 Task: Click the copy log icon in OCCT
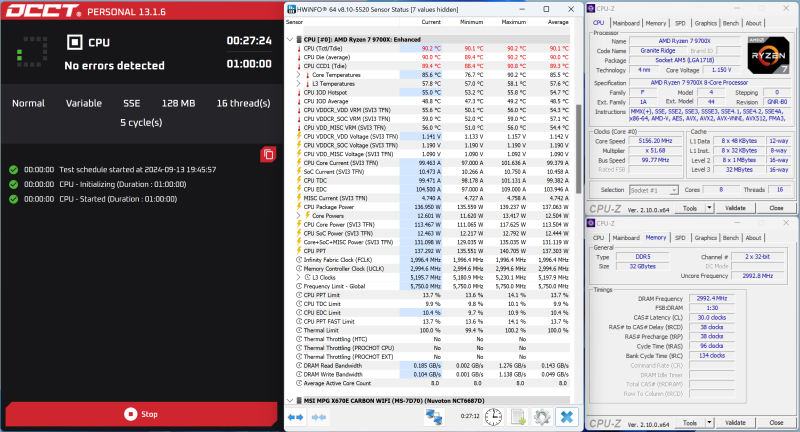pyautogui.click(x=268, y=154)
